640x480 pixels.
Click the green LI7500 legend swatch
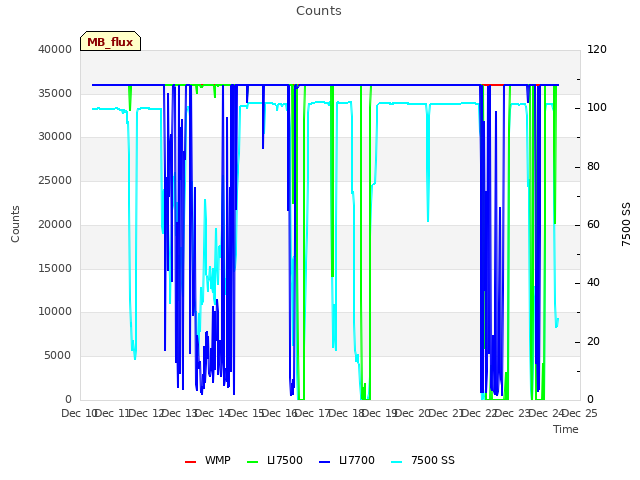pos(253,462)
